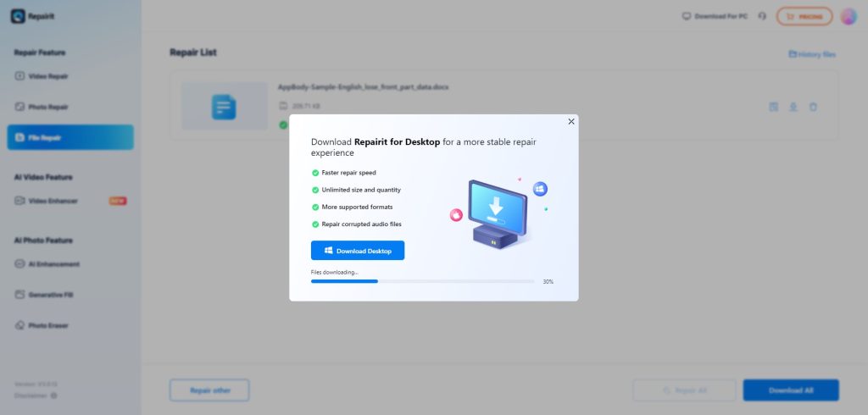Click the Download Desktop button
Image resolution: width=868 pixels, height=415 pixels.
[358, 251]
